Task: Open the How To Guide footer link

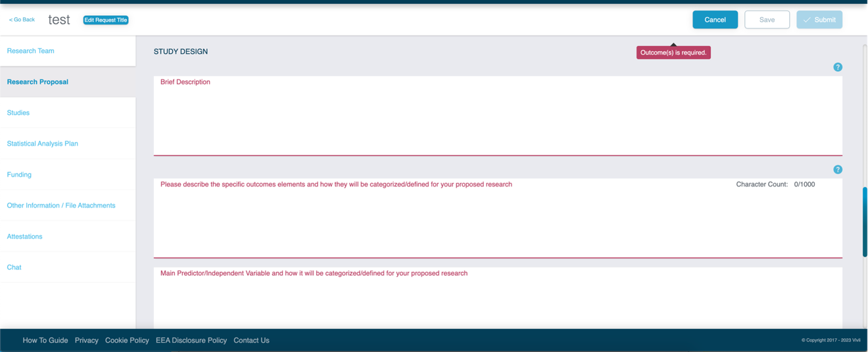Action: click(x=45, y=340)
